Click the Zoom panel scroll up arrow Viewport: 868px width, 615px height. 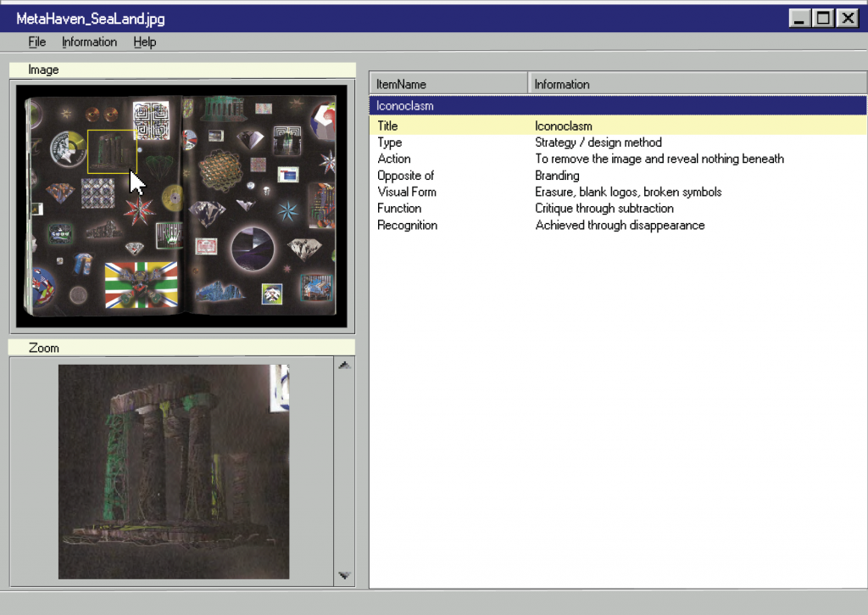click(344, 366)
